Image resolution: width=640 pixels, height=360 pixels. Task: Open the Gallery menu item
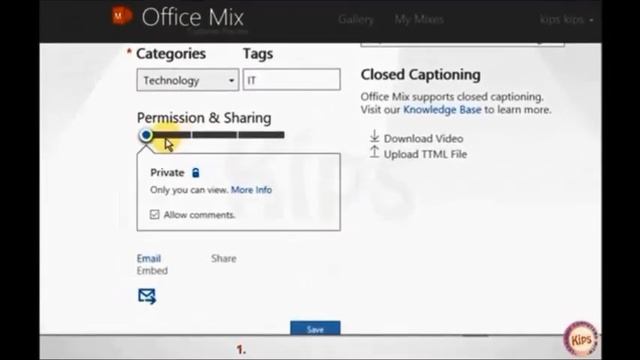click(x=356, y=19)
